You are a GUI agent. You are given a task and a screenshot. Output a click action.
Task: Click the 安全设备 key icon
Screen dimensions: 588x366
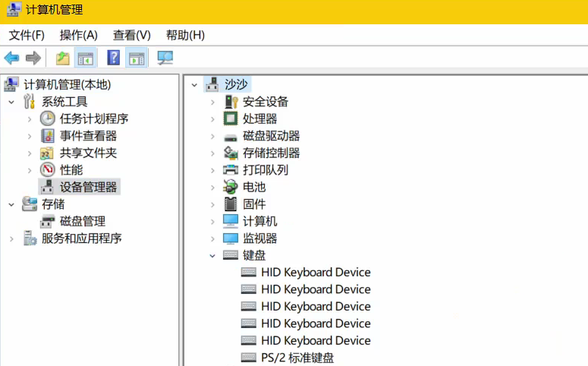coord(231,102)
